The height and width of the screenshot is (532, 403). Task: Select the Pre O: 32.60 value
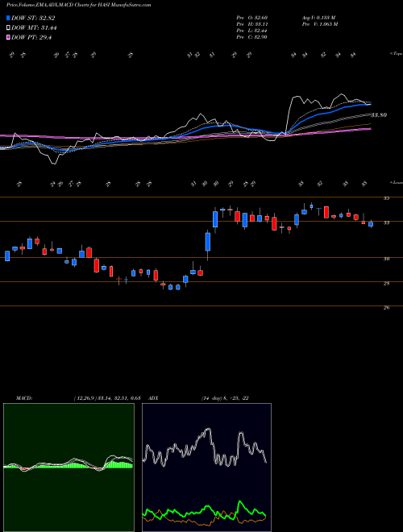tap(252, 18)
